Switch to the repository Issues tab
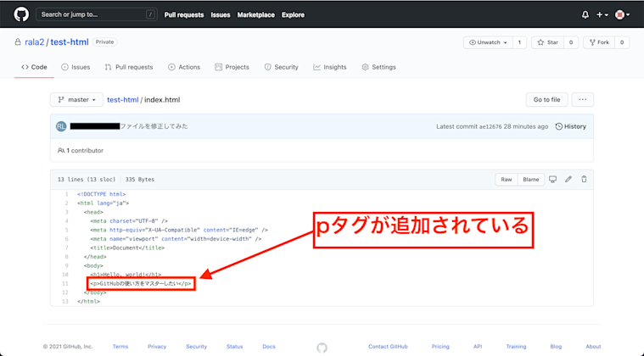 click(x=76, y=67)
